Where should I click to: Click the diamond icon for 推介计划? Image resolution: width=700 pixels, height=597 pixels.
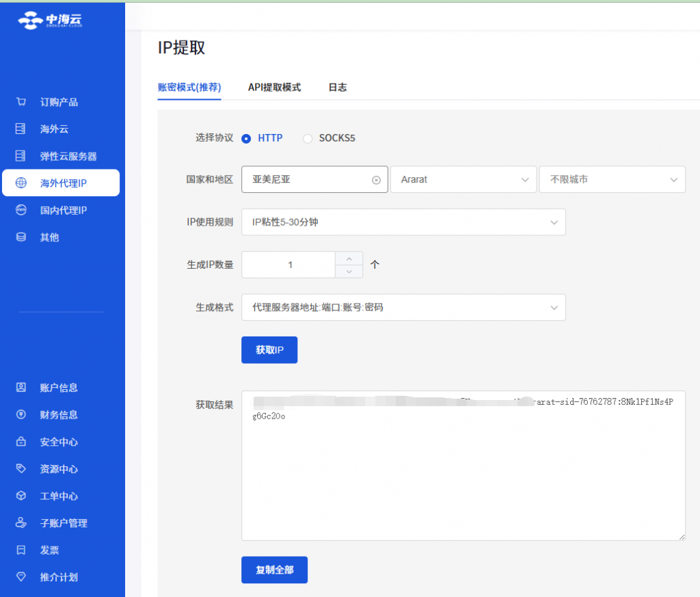21,577
